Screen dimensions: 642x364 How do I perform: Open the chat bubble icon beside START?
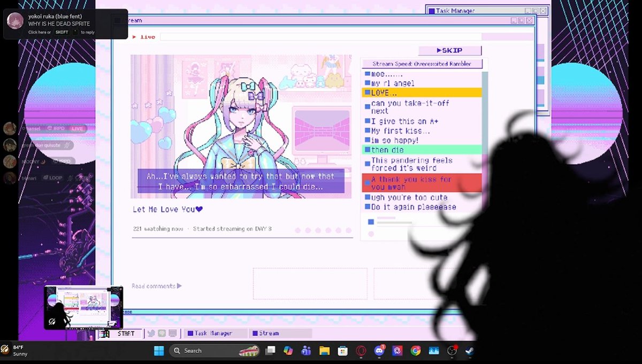pos(162,334)
